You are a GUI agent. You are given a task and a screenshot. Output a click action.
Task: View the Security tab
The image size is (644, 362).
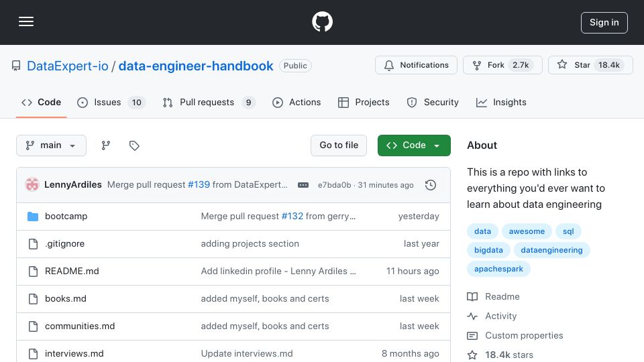pos(433,102)
